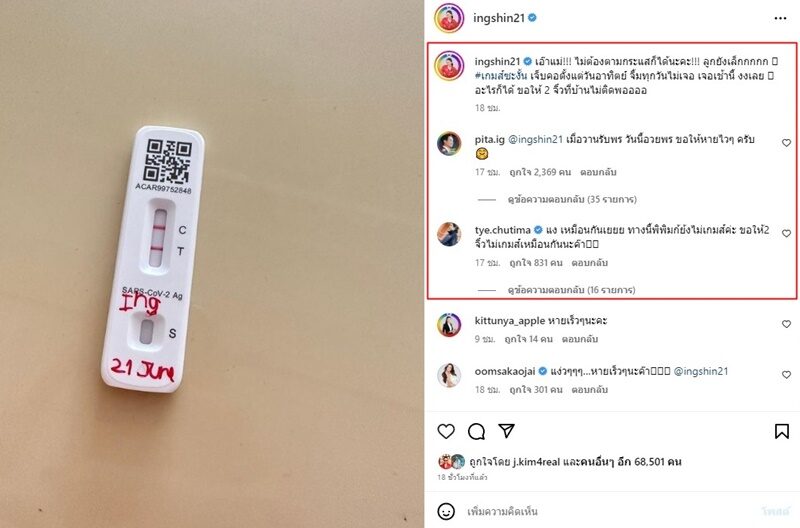This screenshot has width=800, height=528.
Task: Open the three-dot post options menu
Action: 780,18
